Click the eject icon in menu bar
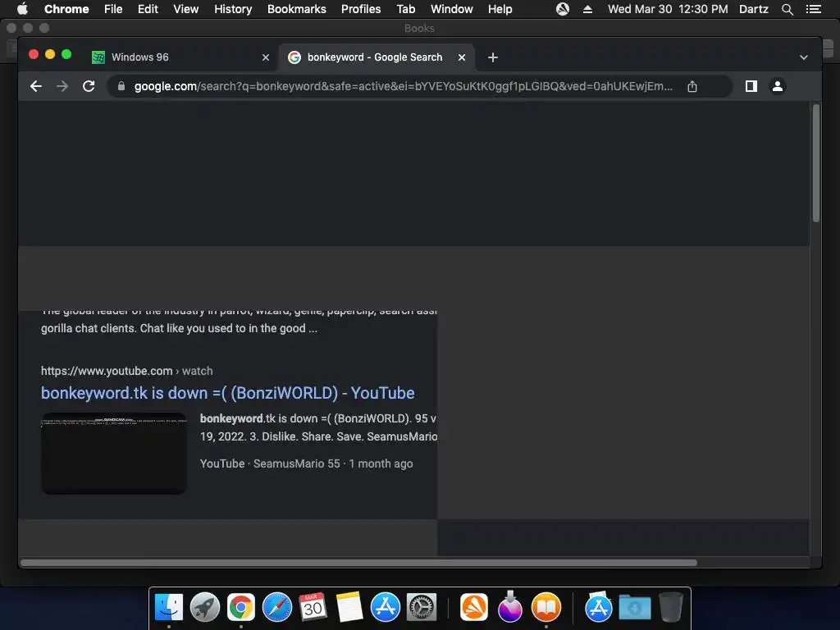The image size is (840, 630). 587,9
